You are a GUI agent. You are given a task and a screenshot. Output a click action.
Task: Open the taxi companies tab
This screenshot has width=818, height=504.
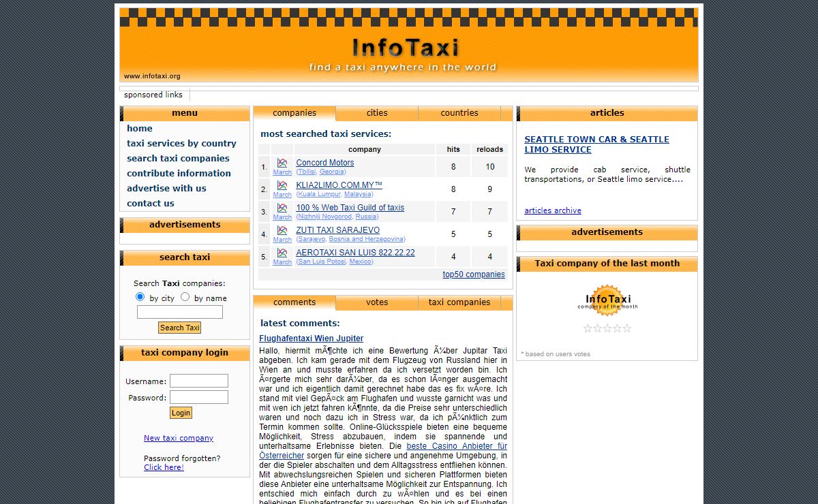(459, 302)
